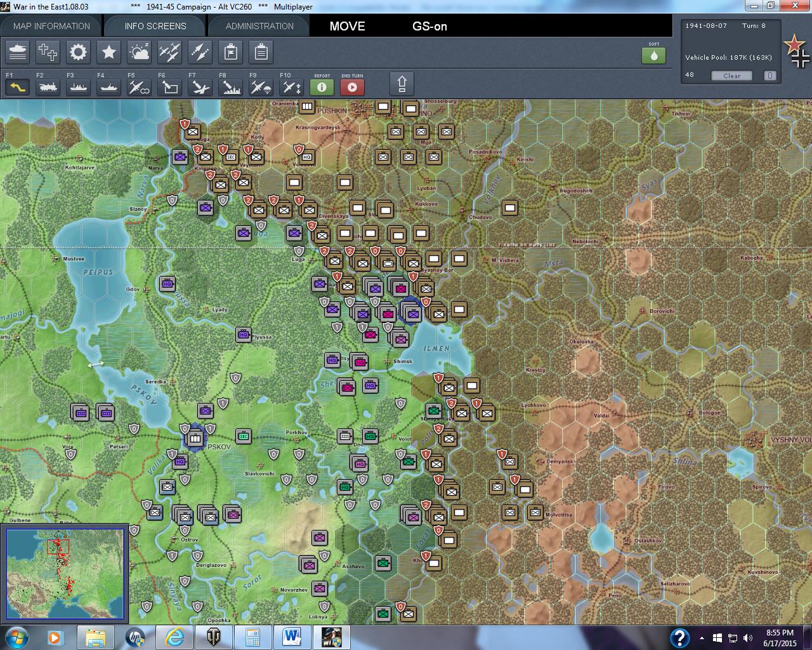Show the weather screen cloud icon
The width and height of the screenshot is (812, 650).
139,52
